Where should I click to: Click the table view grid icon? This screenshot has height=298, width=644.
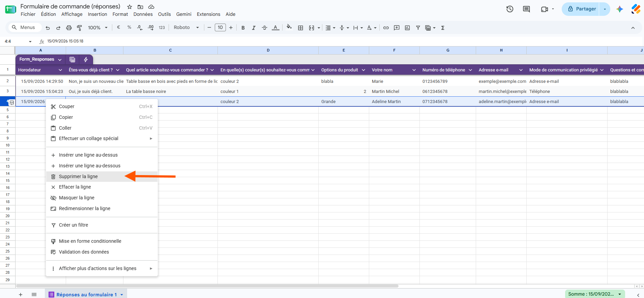point(72,60)
